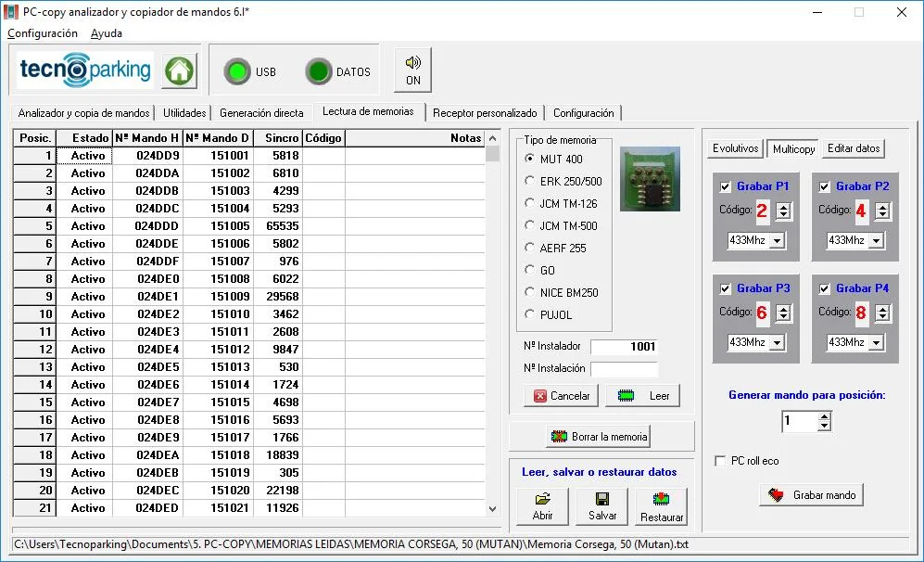The width and height of the screenshot is (924, 562).
Task: Switch to Analizador y copia de mandos tab
Action: [83, 112]
